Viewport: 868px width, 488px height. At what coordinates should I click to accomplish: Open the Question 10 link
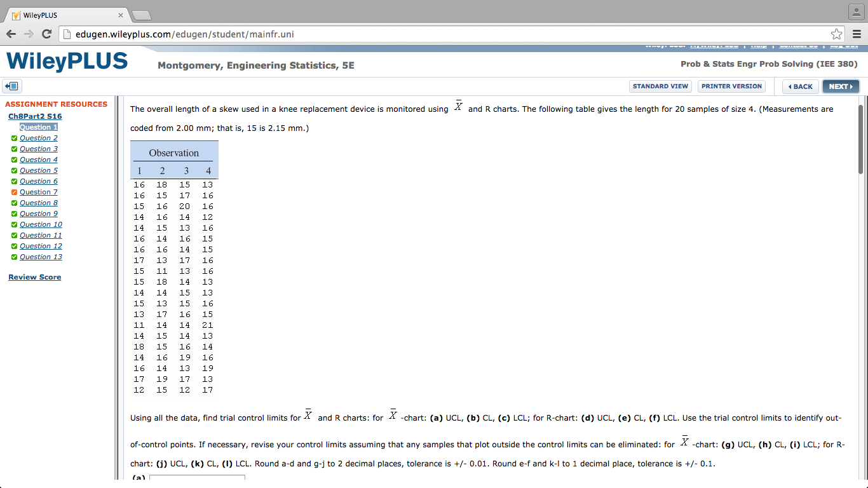(41, 224)
